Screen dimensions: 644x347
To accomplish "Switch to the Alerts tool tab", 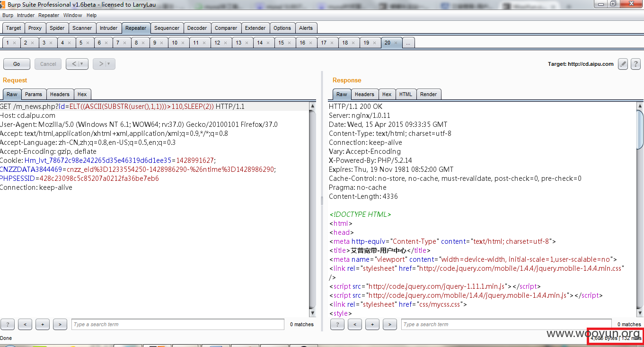I will click(x=306, y=28).
